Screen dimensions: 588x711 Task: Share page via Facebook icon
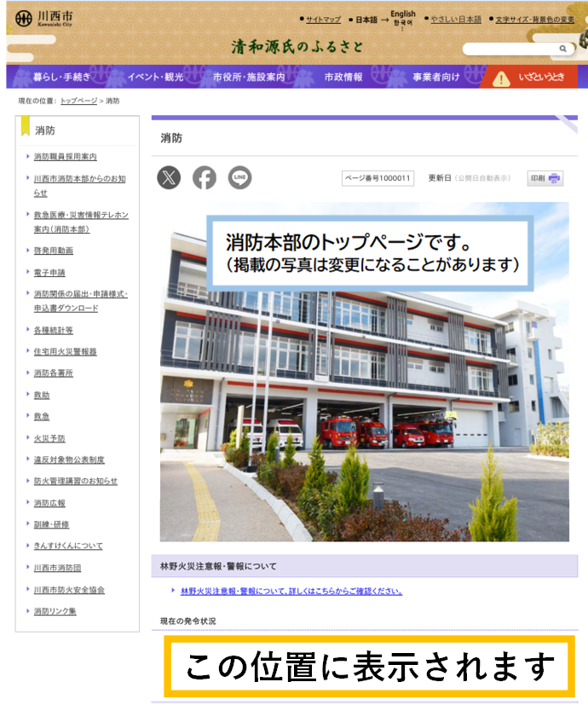[205, 177]
